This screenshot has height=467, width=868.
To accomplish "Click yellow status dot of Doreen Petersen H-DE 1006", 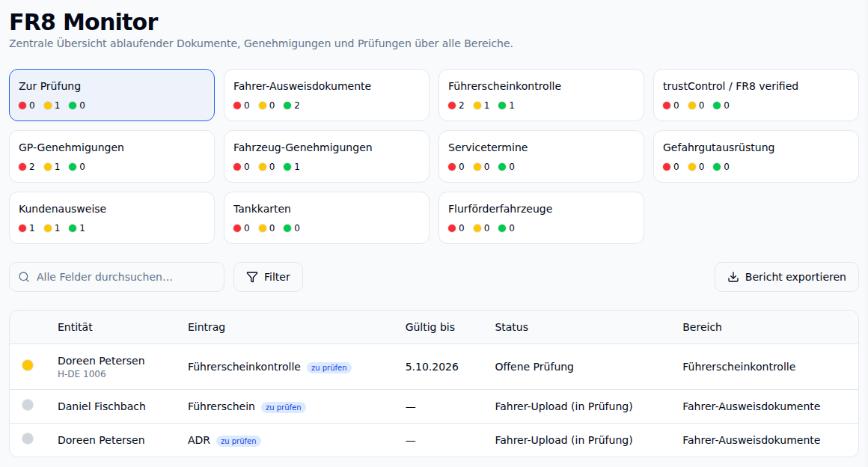I will point(28,365).
